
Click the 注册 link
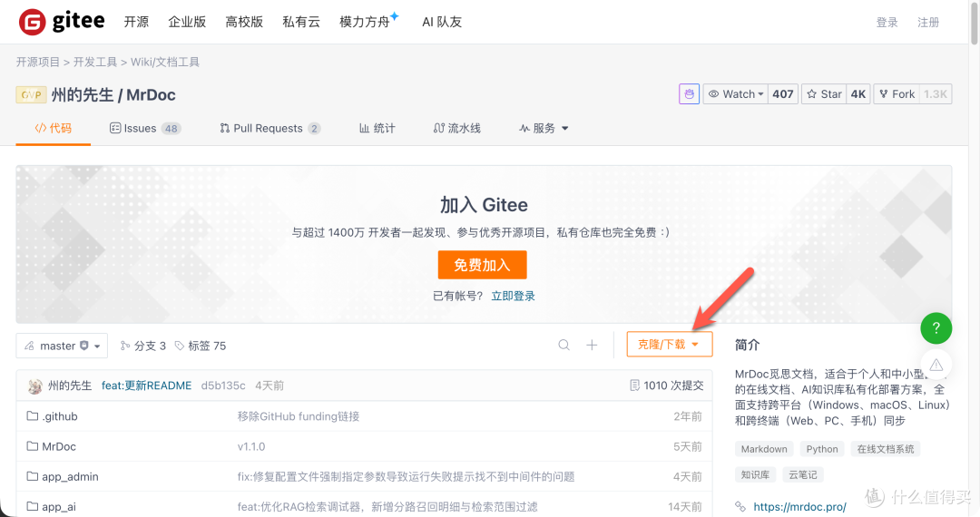point(928,23)
